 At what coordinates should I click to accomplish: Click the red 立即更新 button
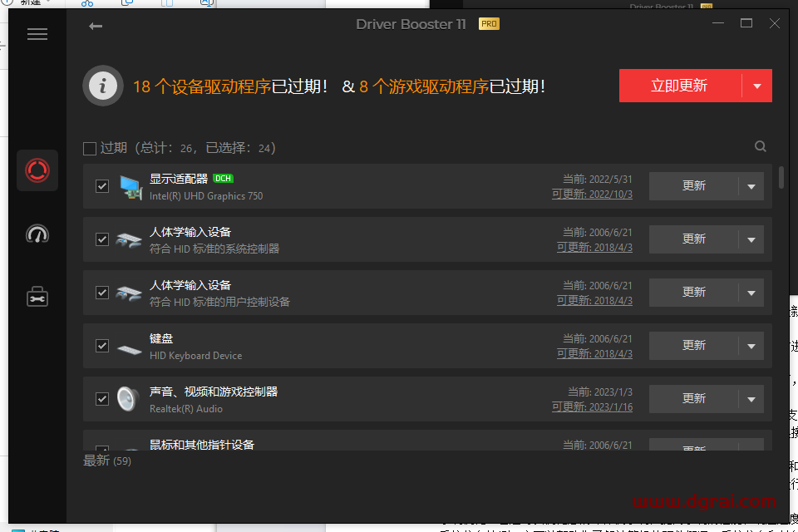(x=680, y=86)
